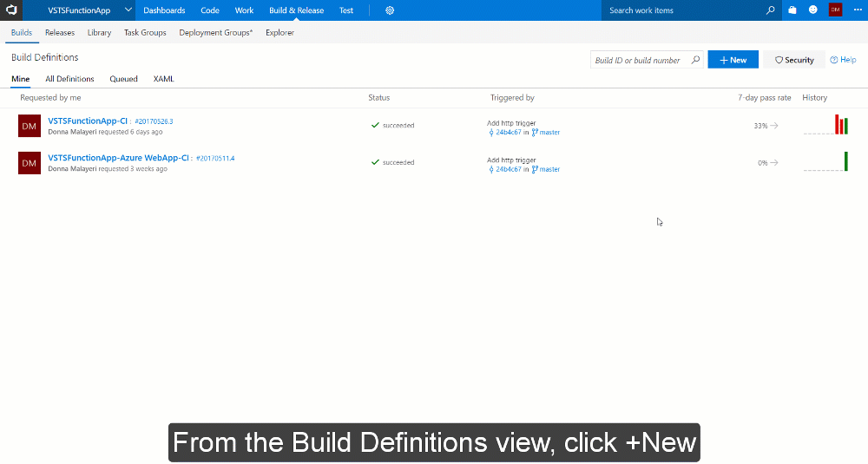
Task: Switch to the All Definitions tab
Action: (x=69, y=79)
